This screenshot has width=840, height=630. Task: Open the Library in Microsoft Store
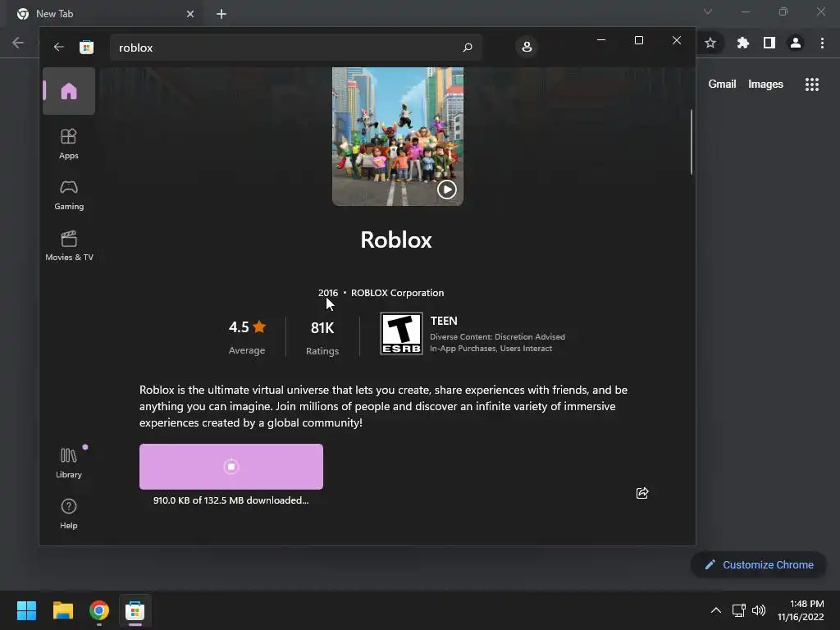click(x=69, y=463)
